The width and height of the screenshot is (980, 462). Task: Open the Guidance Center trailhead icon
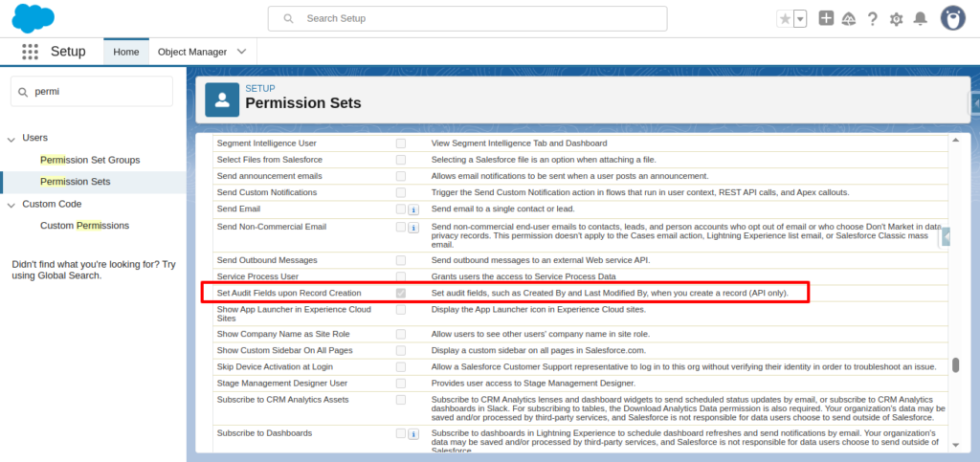click(x=849, y=19)
